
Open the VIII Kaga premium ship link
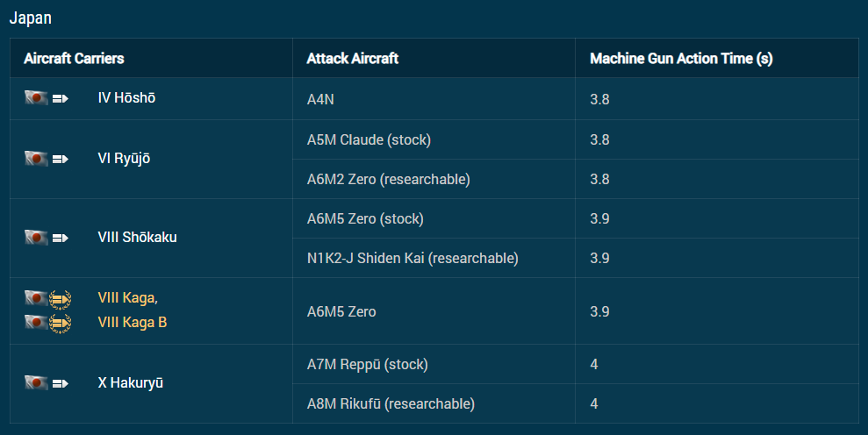127,298
